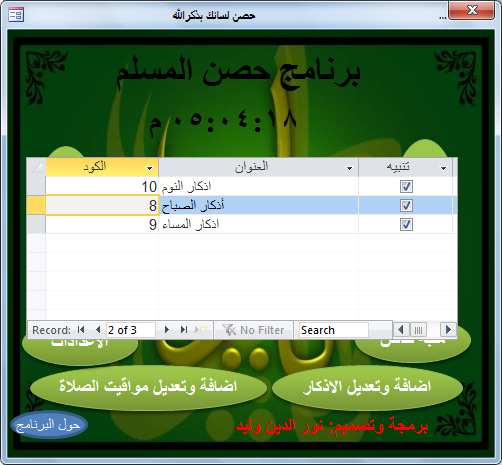Go to next record arrow
The image size is (502, 465).
click(x=167, y=330)
